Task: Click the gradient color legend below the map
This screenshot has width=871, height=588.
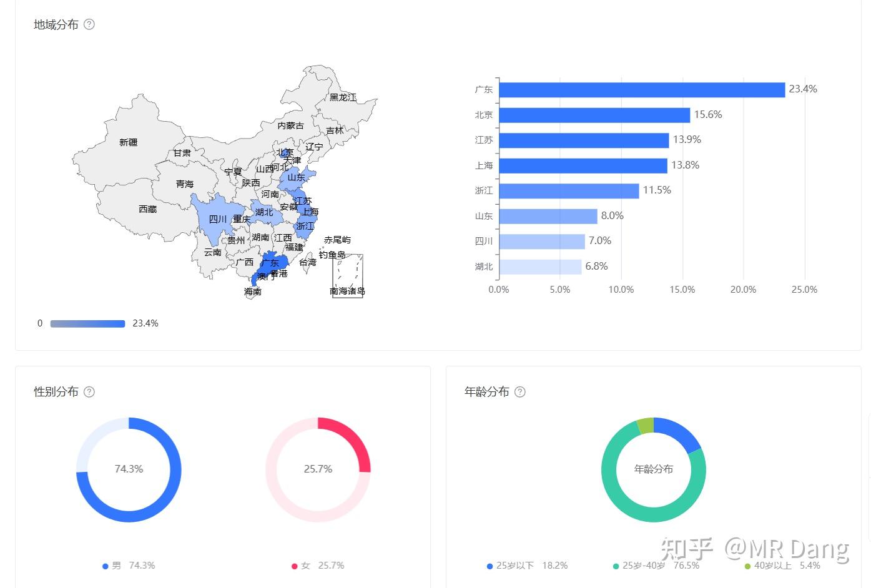Action: pyautogui.click(x=87, y=323)
